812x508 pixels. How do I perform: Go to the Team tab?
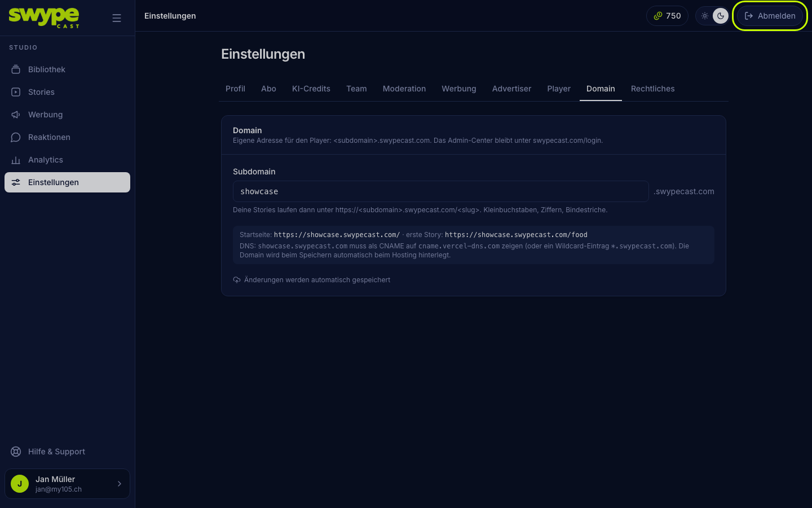tap(356, 89)
